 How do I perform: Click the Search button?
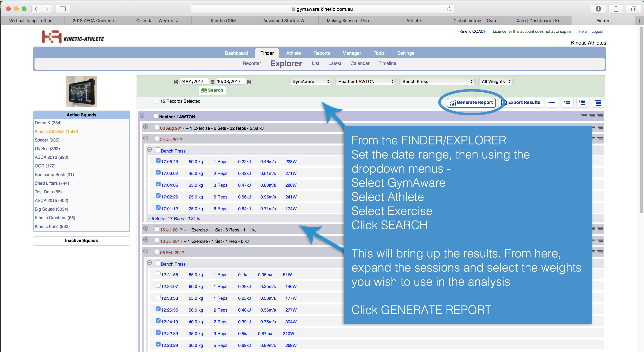212,90
